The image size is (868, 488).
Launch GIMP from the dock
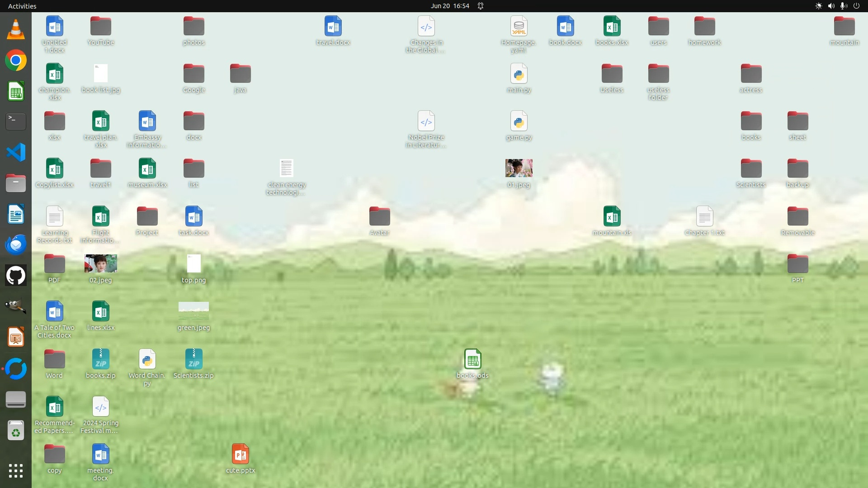click(x=16, y=306)
